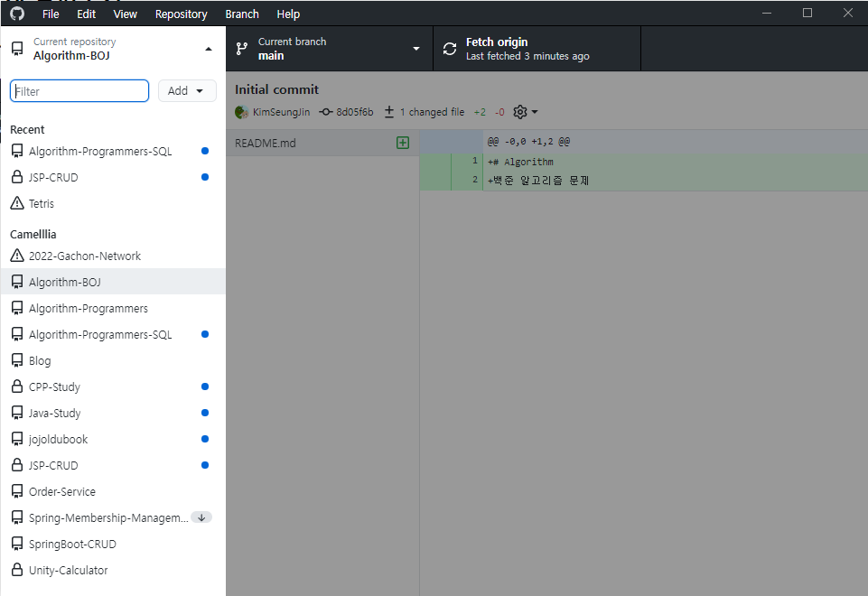868x596 pixels.
Task: Click Fetch origin button
Action: point(537,49)
